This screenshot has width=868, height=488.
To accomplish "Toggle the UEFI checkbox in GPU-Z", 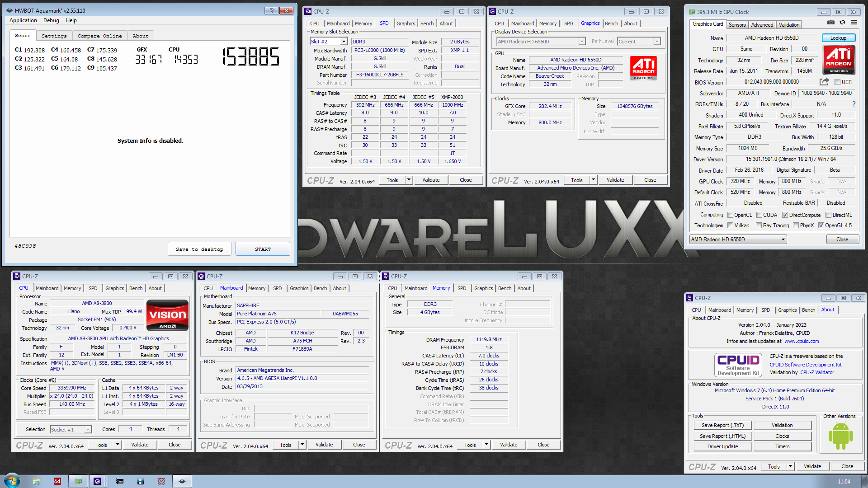I will (837, 82).
